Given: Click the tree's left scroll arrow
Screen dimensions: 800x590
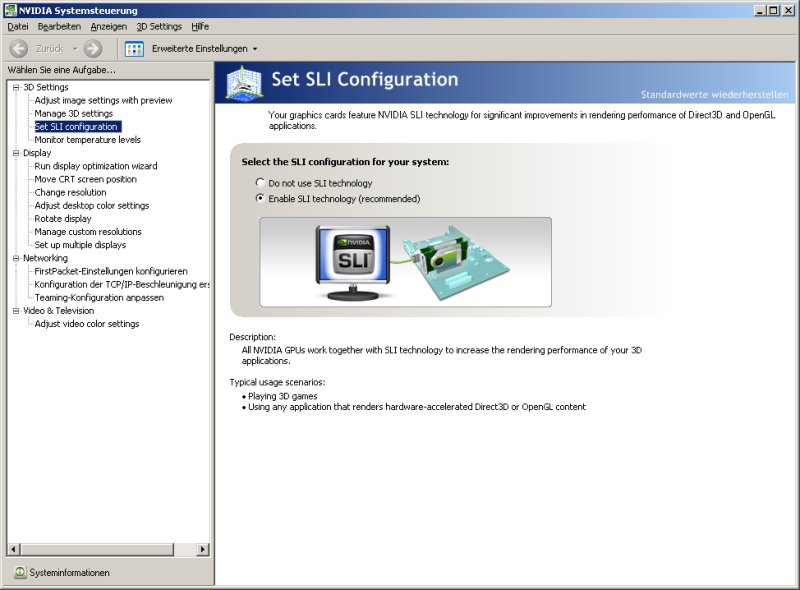Looking at the screenshot, I should 13,550.
